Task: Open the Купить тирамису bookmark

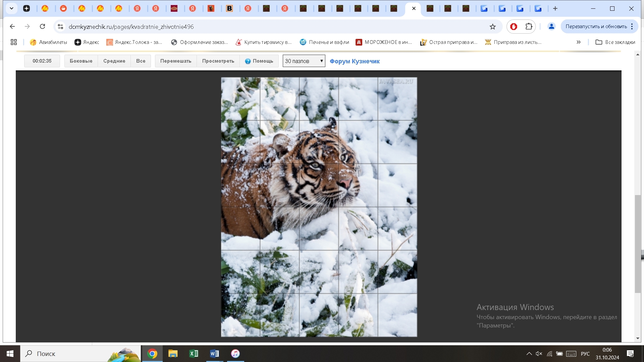Action: [263, 42]
